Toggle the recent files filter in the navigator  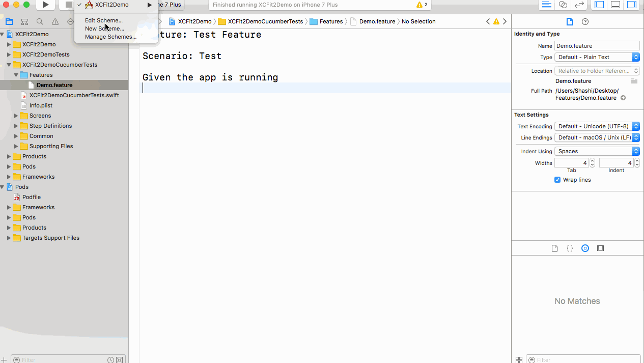(110, 359)
